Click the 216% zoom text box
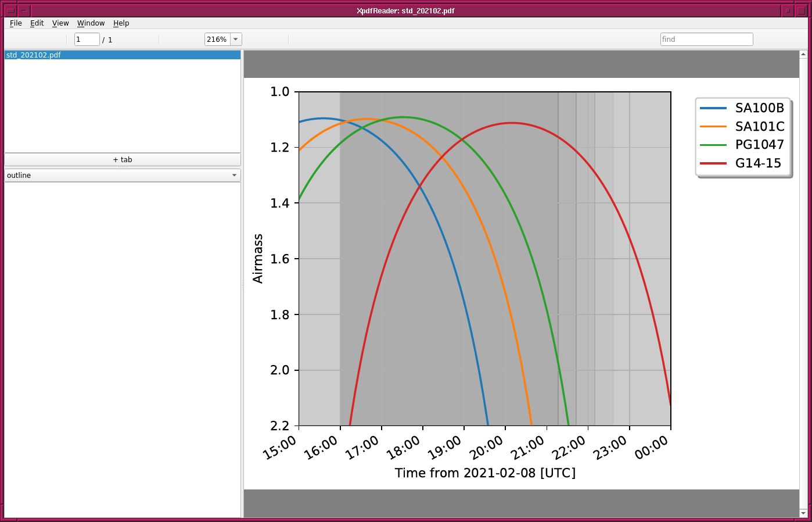The image size is (812, 522). (x=217, y=40)
